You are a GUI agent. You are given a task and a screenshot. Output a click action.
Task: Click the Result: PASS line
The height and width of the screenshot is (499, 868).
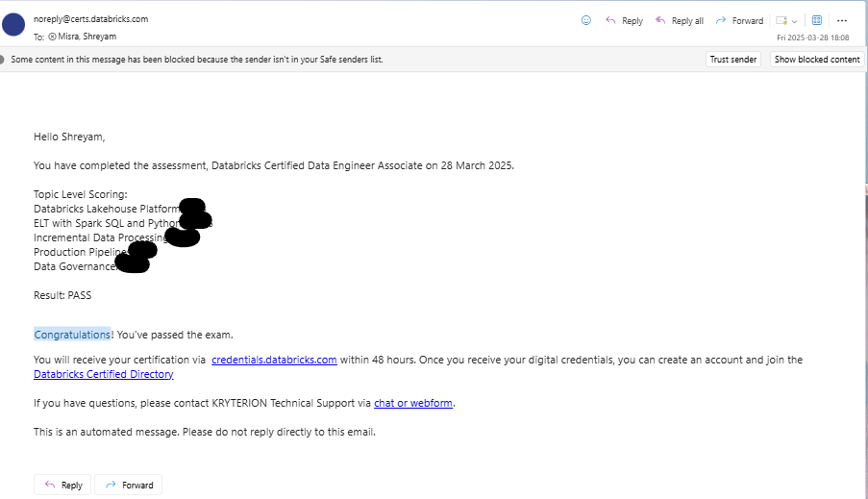tap(62, 295)
